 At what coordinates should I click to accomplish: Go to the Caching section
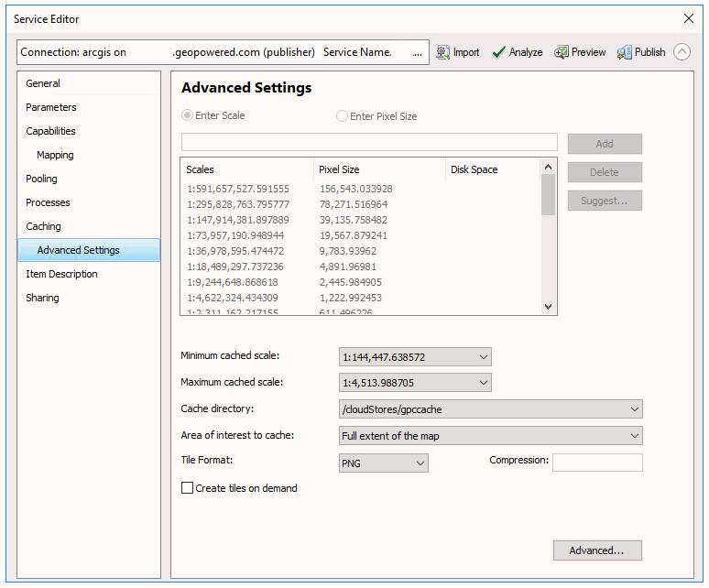(x=43, y=226)
